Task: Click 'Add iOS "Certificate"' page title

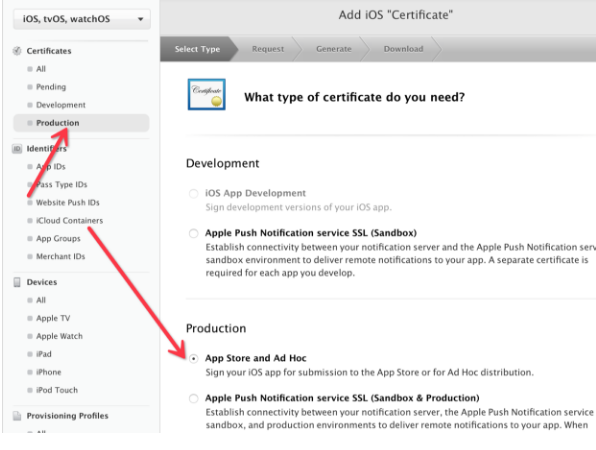Action: 396,15
